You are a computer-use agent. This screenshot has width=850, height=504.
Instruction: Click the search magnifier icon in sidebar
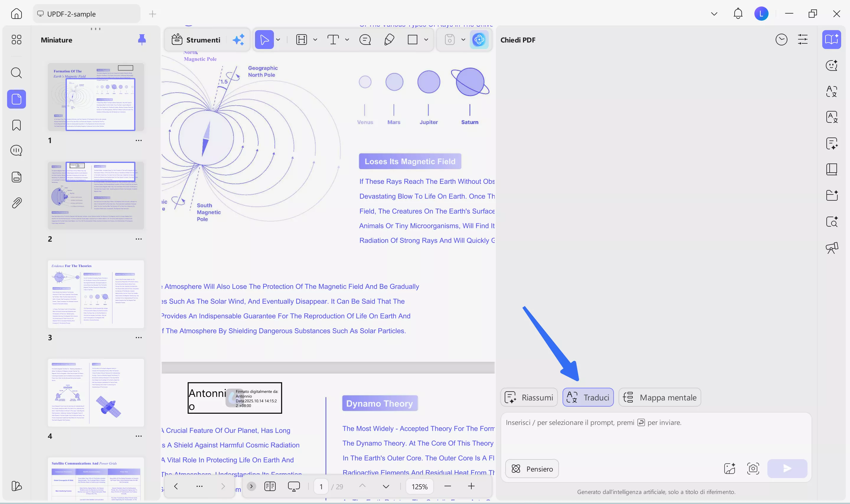click(x=16, y=73)
